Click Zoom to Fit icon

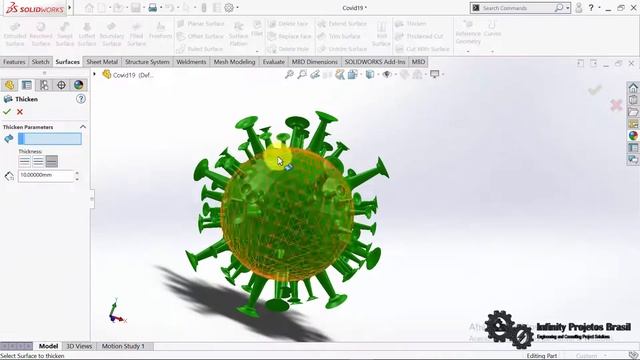pyautogui.click(x=289, y=74)
